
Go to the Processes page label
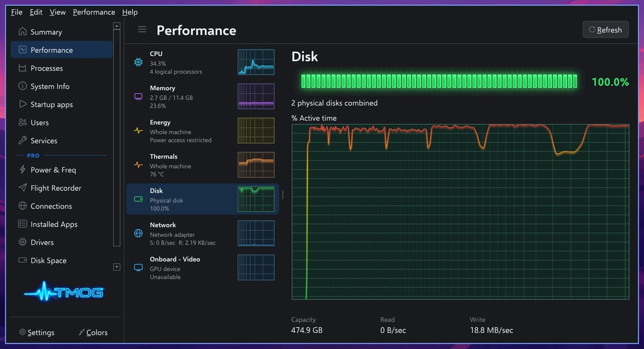[47, 68]
